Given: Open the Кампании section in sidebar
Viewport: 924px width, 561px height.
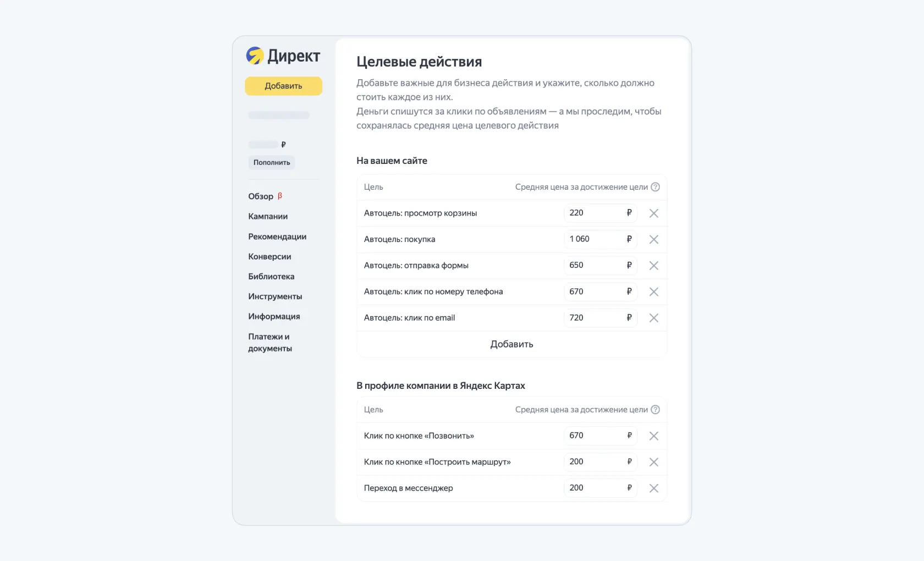Looking at the screenshot, I should [x=268, y=216].
